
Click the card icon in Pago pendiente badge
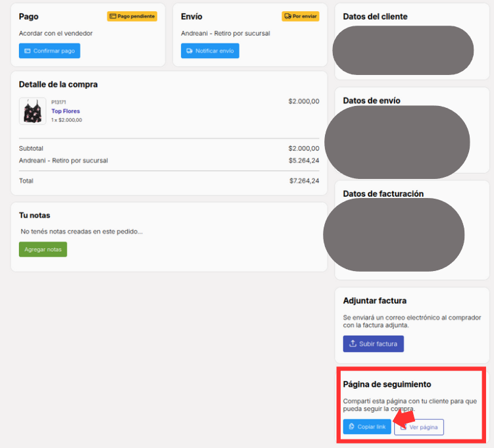coord(112,16)
